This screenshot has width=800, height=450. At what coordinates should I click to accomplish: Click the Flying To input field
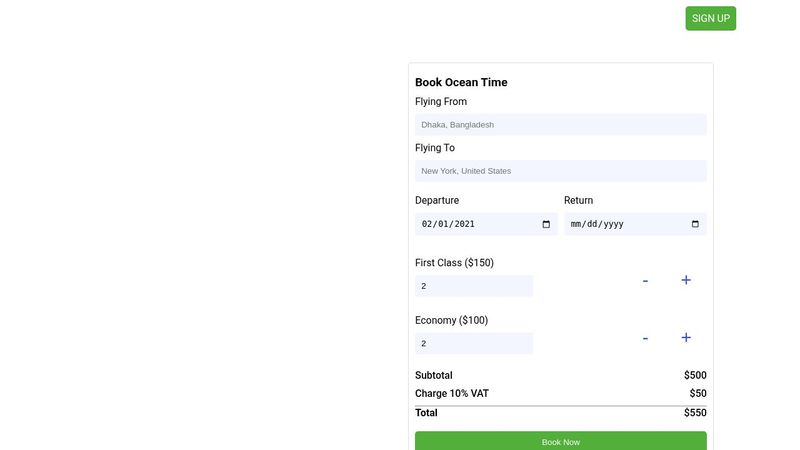pyautogui.click(x=560, y=171)
